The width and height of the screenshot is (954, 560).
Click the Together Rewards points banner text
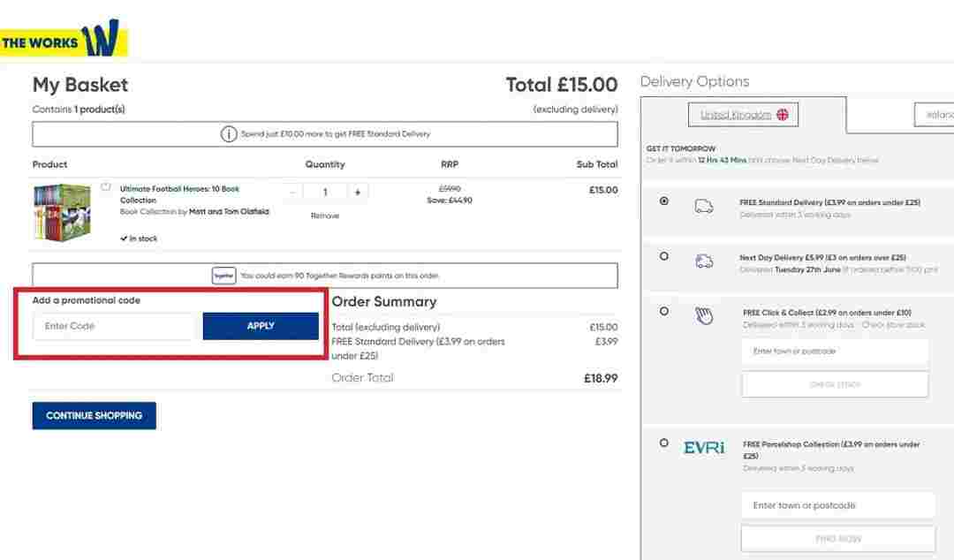click(x=339, y=276)
